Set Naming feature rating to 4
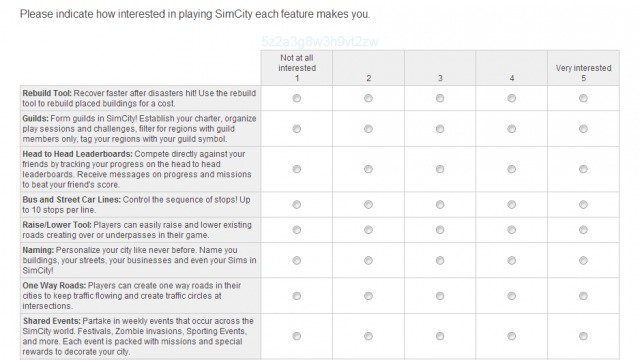Image resolution: width=640 pixels, height=360 pixels. [511, 260]
